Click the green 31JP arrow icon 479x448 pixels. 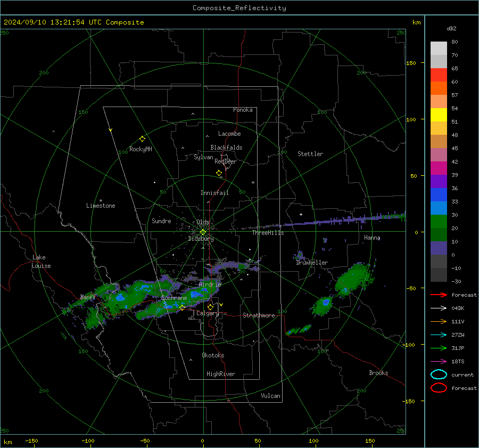click(x=439, y=348)
